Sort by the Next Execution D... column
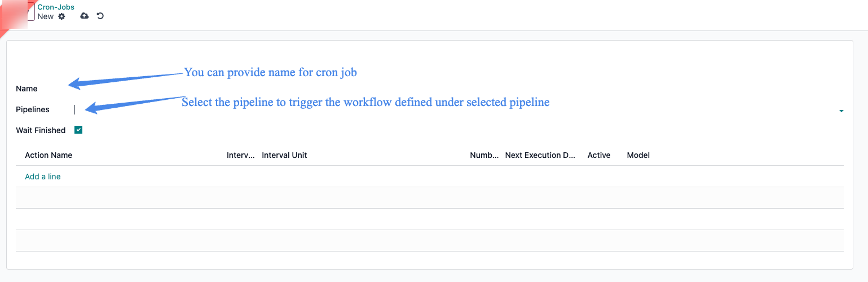This screenshot has height=282, width=868. tap(540, 155)
